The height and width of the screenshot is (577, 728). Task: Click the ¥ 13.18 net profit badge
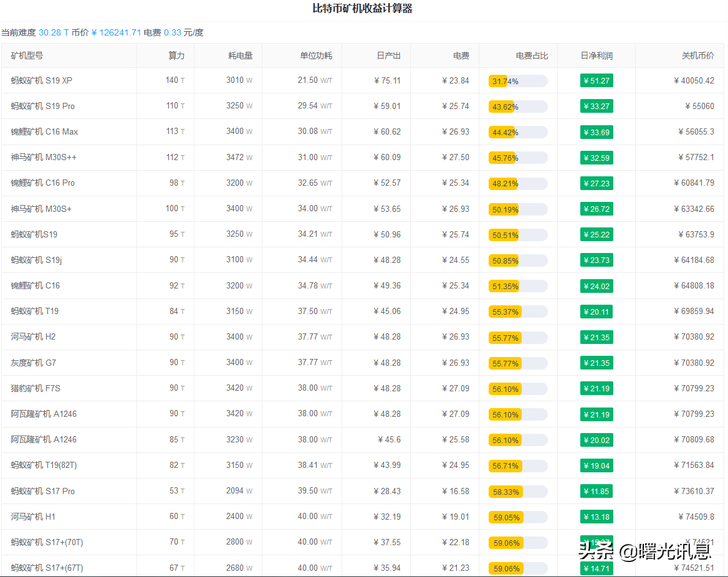click(596, 517)
